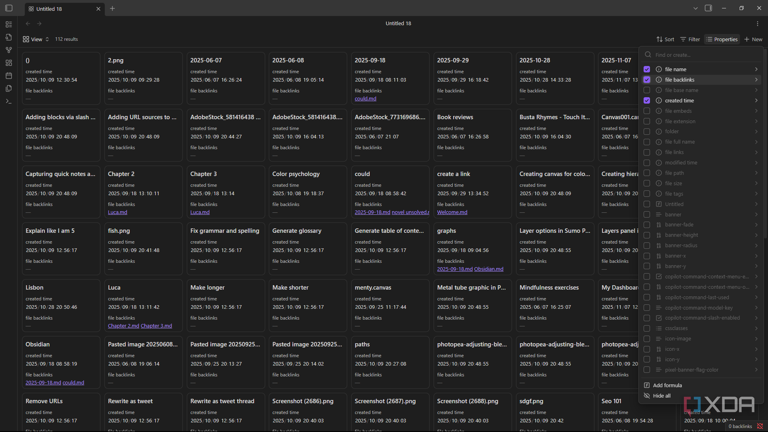Expand file backlinks property chevron
The height and width of the screenshot is (432, 768).
point(756,80)
